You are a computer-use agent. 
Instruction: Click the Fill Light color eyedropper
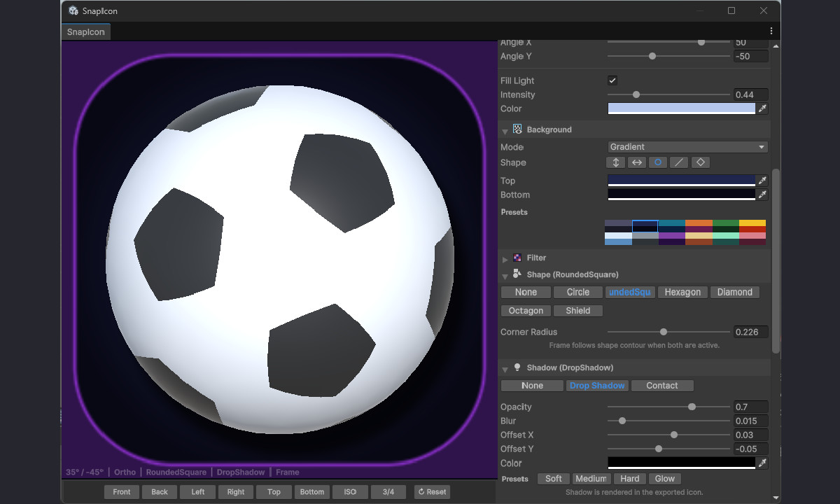click(763, 108)
